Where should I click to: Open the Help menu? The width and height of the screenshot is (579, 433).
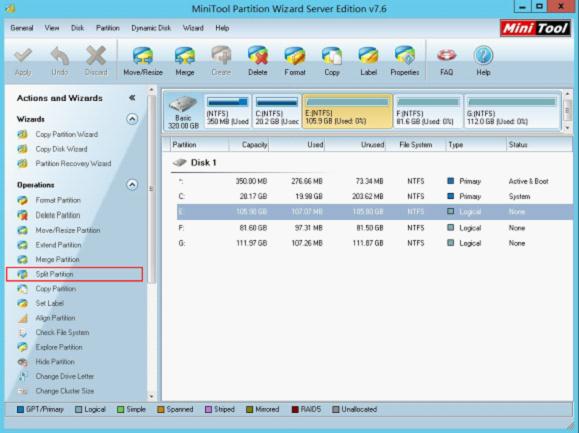222,28
